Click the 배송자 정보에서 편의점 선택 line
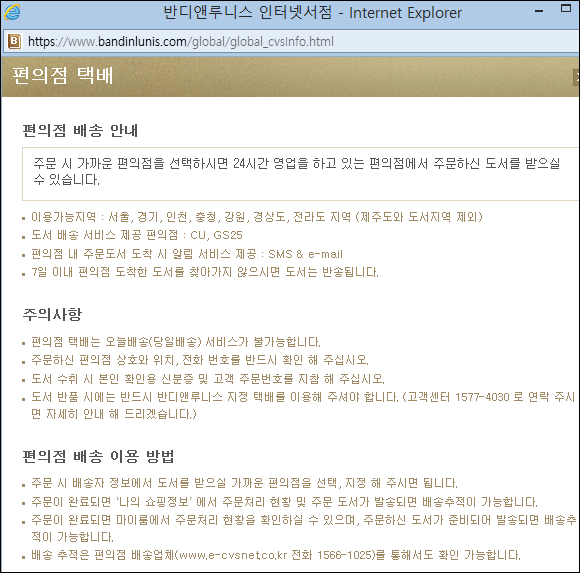580x573 pixels. click(x=245, y=483)
